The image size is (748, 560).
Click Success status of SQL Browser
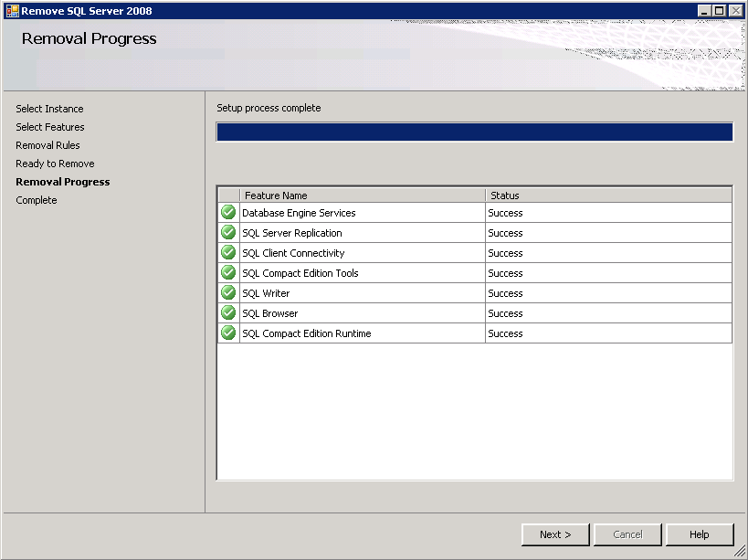[x=505, y=313]
